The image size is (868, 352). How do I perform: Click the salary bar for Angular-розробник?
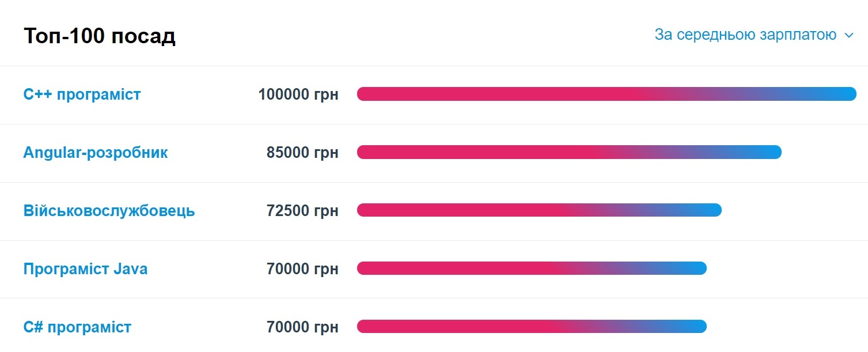(569, 152)
